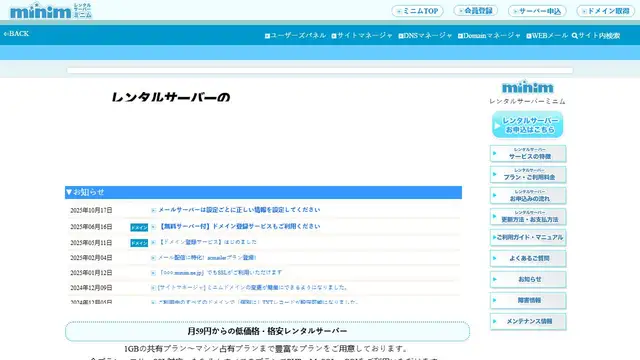Screen dimensions: 640x360
Task: Select date text 2025年02月04日
Action: [x=91, y=258]
